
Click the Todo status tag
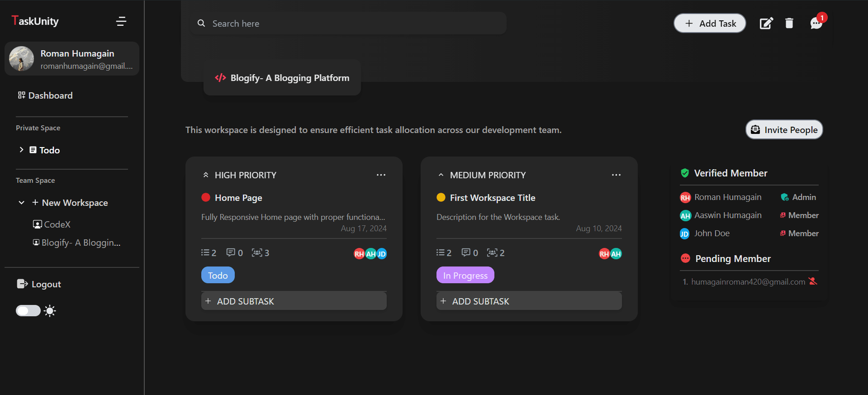pyautogui.click(x=218, y=275)
